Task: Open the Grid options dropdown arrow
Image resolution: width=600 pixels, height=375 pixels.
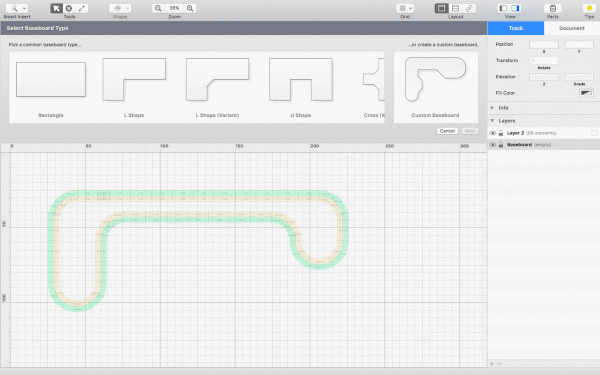Action: pyautogui.click(x=411, y=8)
